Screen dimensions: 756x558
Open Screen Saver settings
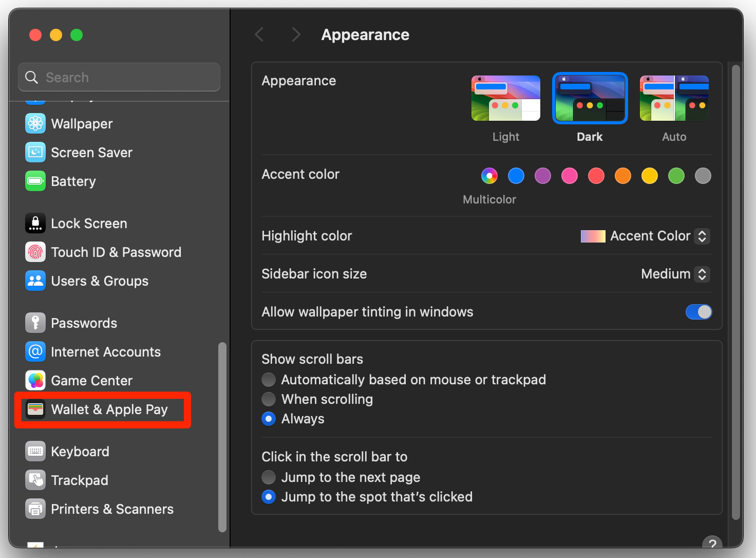[x=91, y=152]
